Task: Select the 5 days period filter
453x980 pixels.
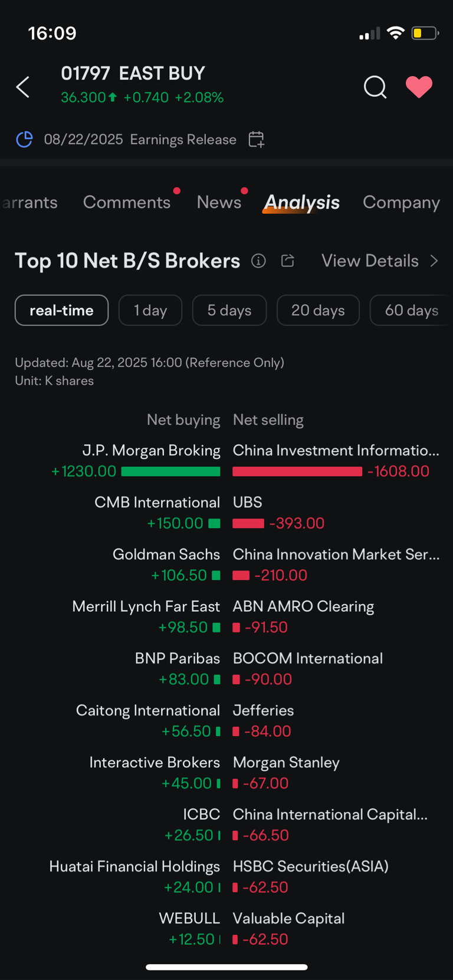Action: pyautogui.click(x=229, y=310)
